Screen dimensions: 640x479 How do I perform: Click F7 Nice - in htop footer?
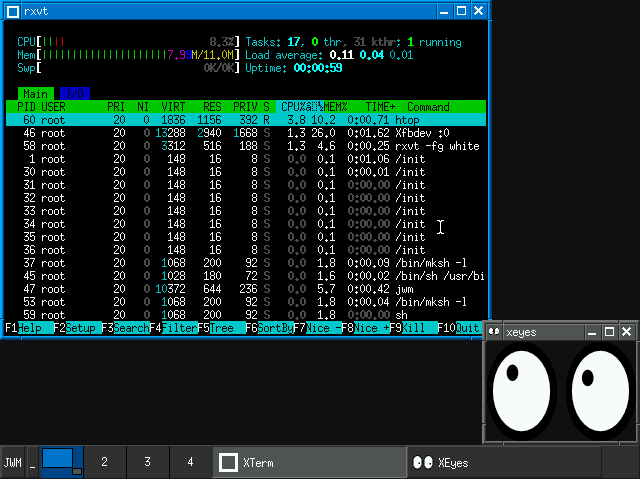click(318, 328)
